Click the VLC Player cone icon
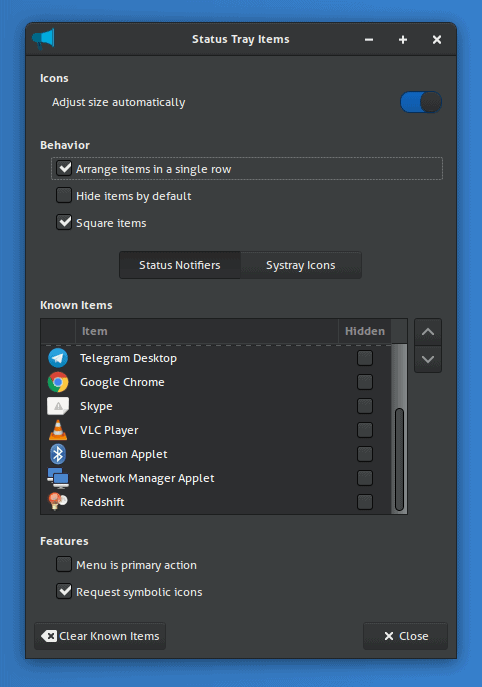This screenshot has width=482, height=687. click(58, 430)
